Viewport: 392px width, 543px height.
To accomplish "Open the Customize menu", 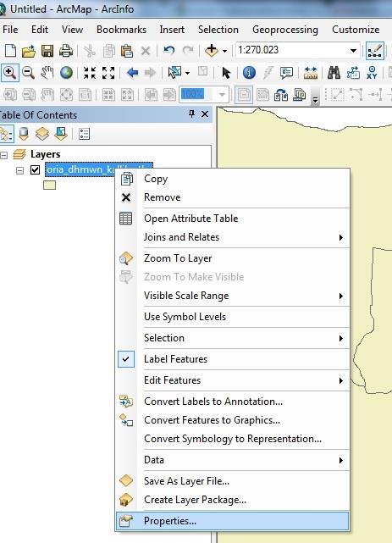I will pos(356,30).
